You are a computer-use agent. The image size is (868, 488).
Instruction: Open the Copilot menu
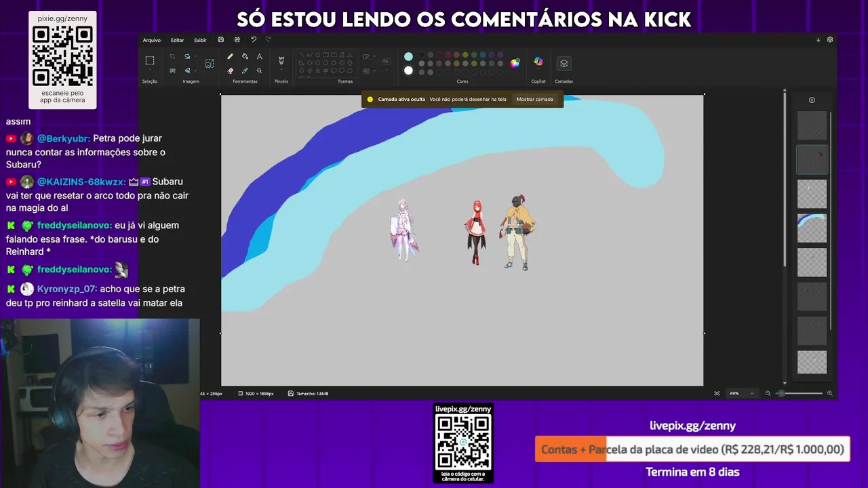pos(538,62)
